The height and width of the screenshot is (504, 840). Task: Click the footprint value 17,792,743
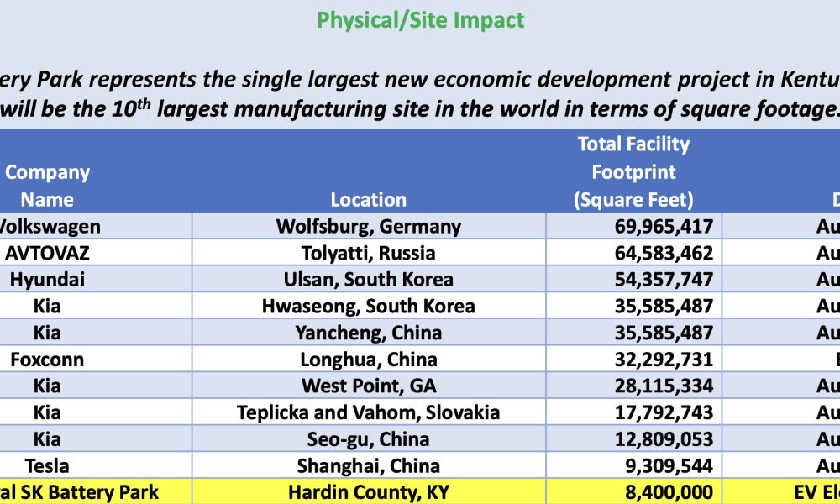pyautogui.click(x=633, y=412)
